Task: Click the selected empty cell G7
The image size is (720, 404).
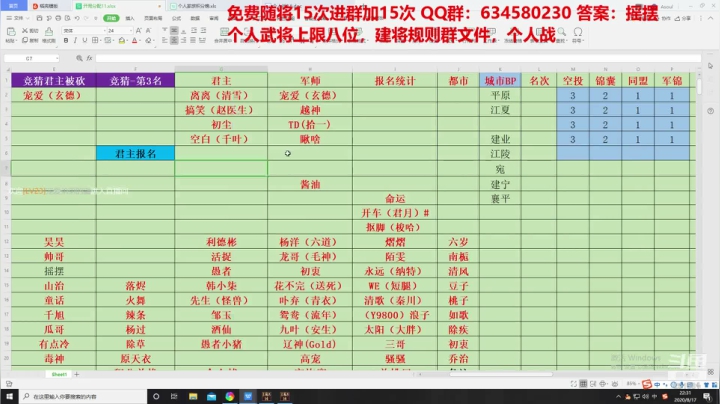Action: (x=221, y=168)
